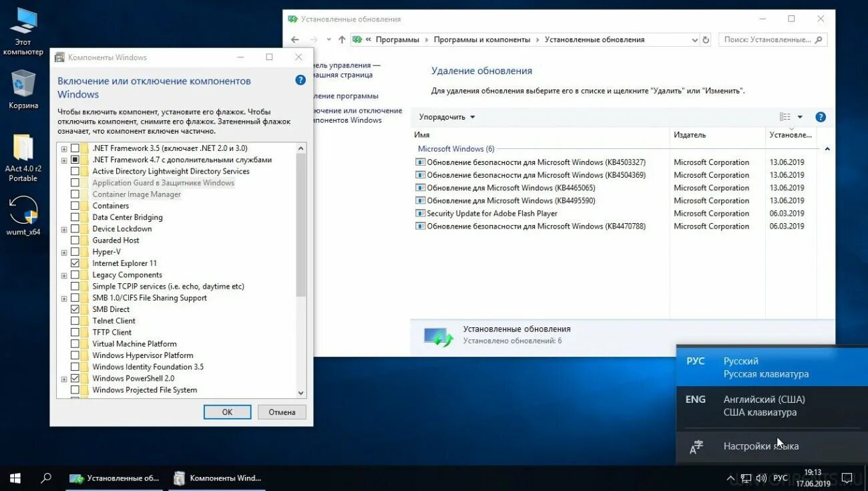Click the language settings icon in popup

pyautogui.click(x=696, y=447)
